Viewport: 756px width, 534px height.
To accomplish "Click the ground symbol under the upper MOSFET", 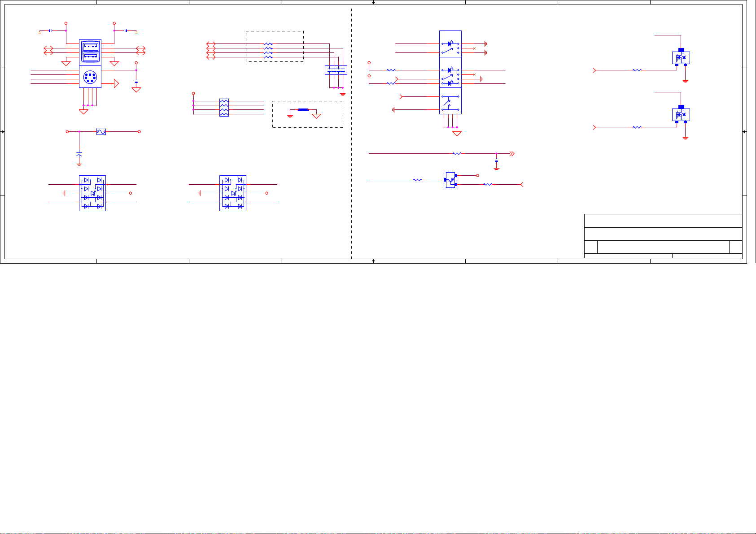I will tap(686, 81).
